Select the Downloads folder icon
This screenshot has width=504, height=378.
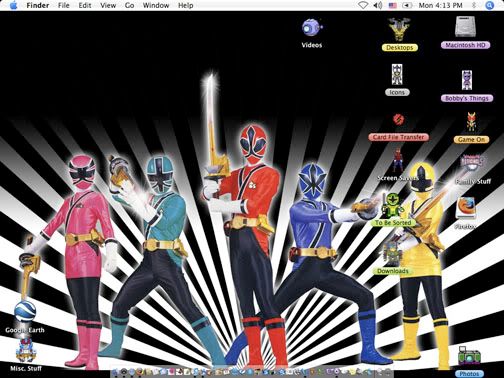[393, 253]
